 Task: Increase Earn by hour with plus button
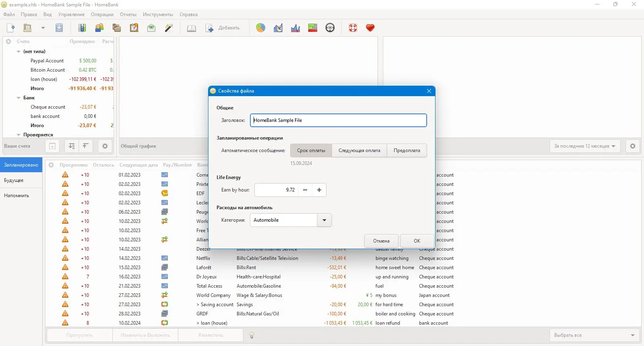(x=319, y=190)
